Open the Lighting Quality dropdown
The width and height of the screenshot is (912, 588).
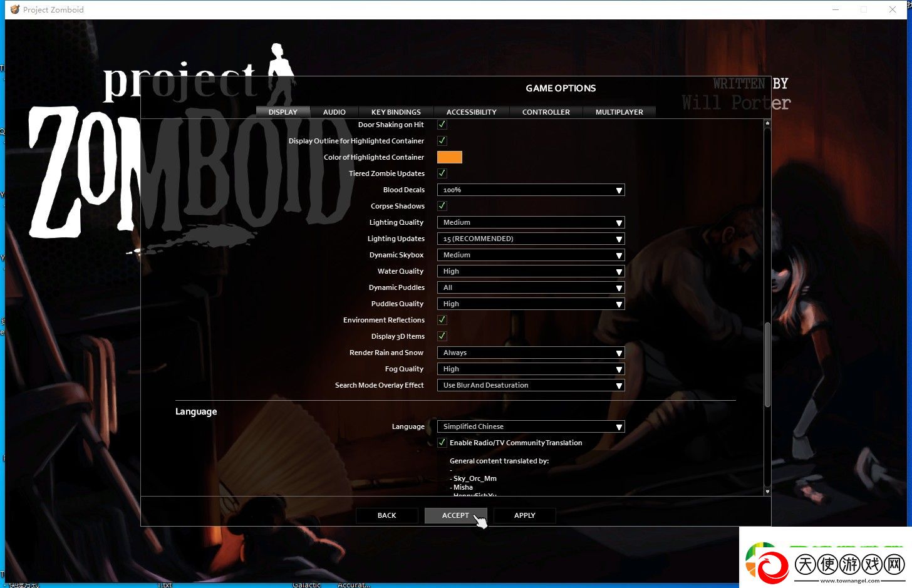531,222
